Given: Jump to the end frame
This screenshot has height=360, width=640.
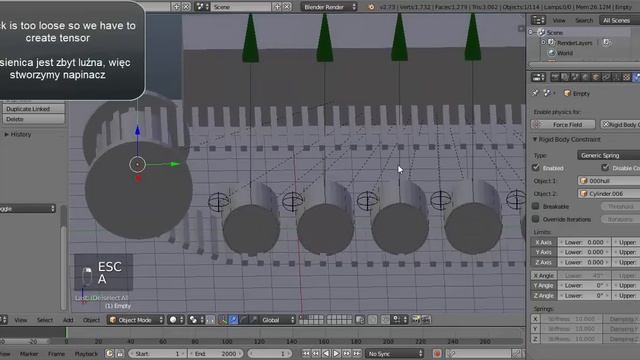Looking at the screenshot, I should [x=357, y=353].
